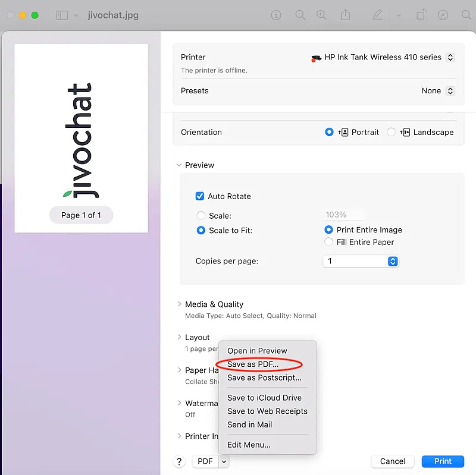The height and width of the screenshot is (475, 476).
Task: Open the Printer selection dropdown
Action: [383, 58]
